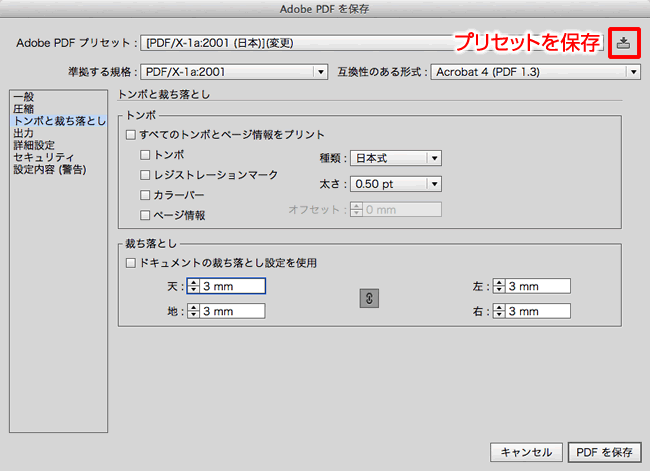Click the 地 bleed stepper arrows
The width and height of the screenshot is (650, 471).
click(x=194, y=311)
